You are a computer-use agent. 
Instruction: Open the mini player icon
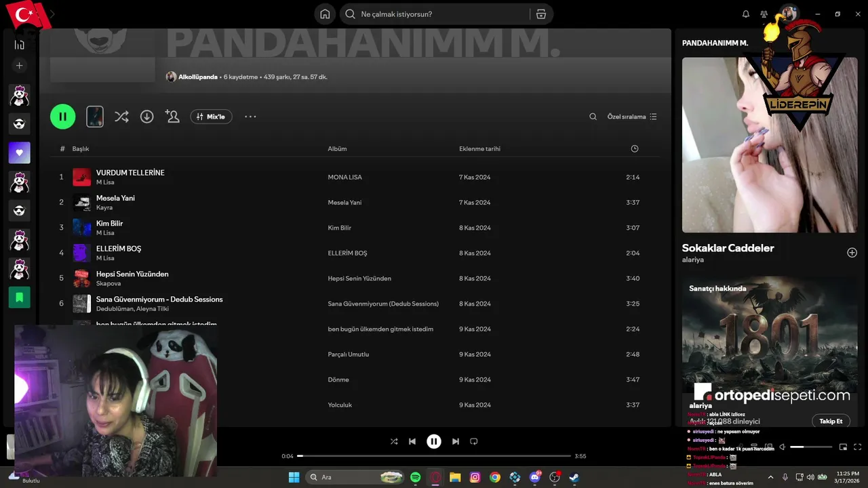[x=843, y=447]
